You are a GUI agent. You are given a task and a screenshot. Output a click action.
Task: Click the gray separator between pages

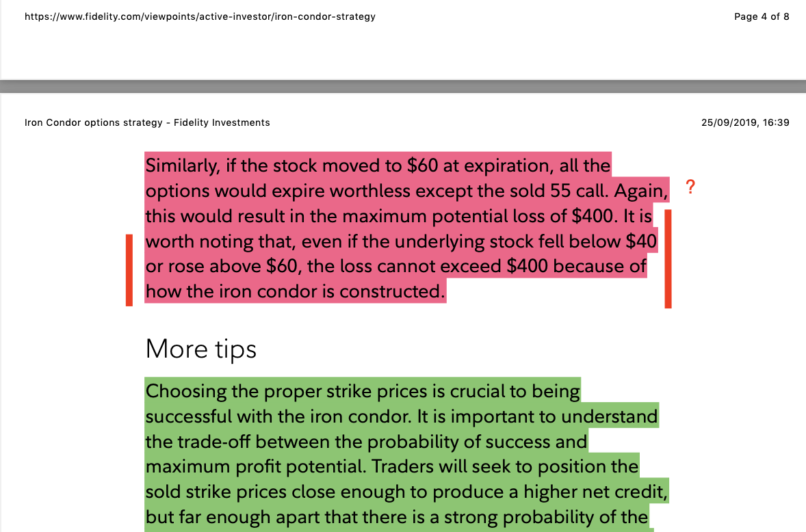pos(403,86)
